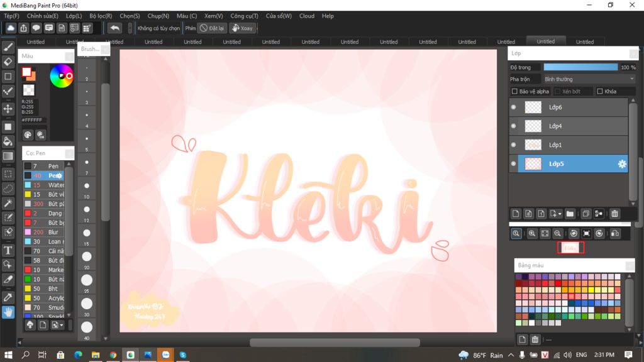The image size is (644, 362).
Task: Click the cloud save icon in top toolbar
Action: pos(11,28)
